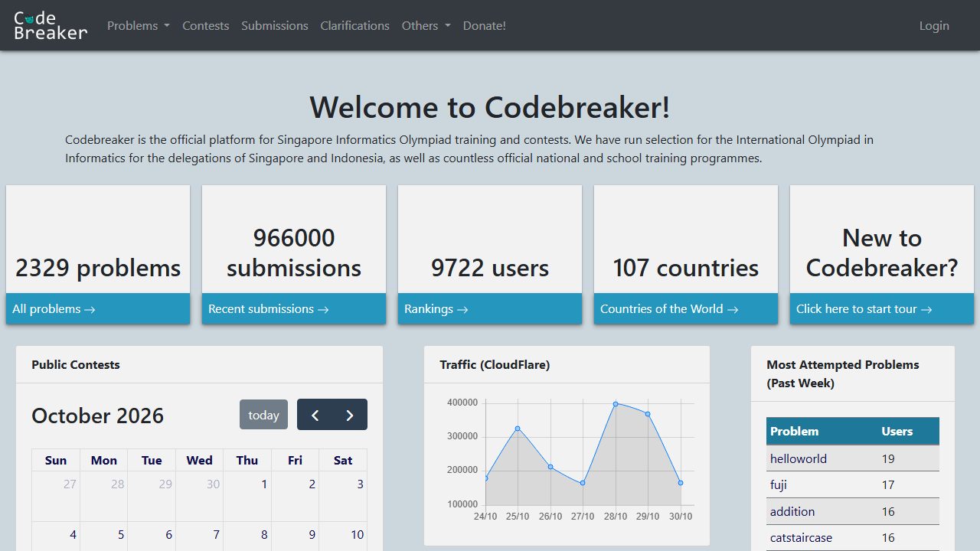Click the Wed column header in calendar
980x551 pixels.
click(199, 460)
